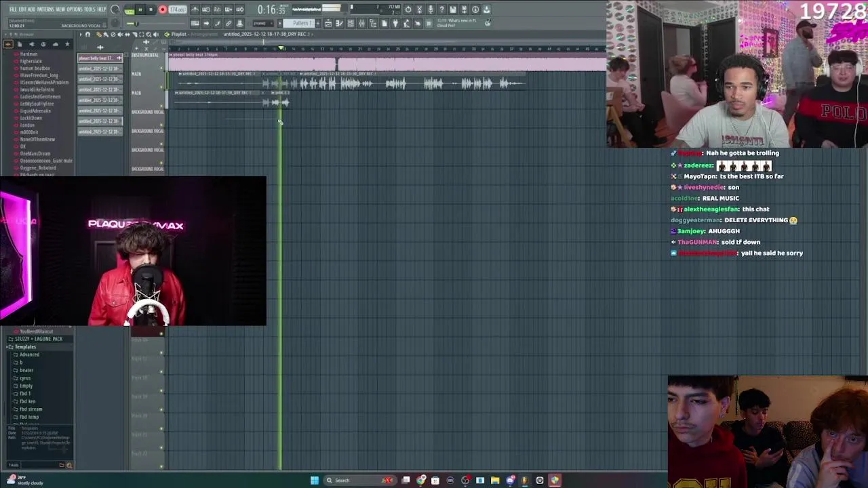Toggle wait for input before recording
The image size is (868, 488).
pyautogui.click(x=205, y=9)
